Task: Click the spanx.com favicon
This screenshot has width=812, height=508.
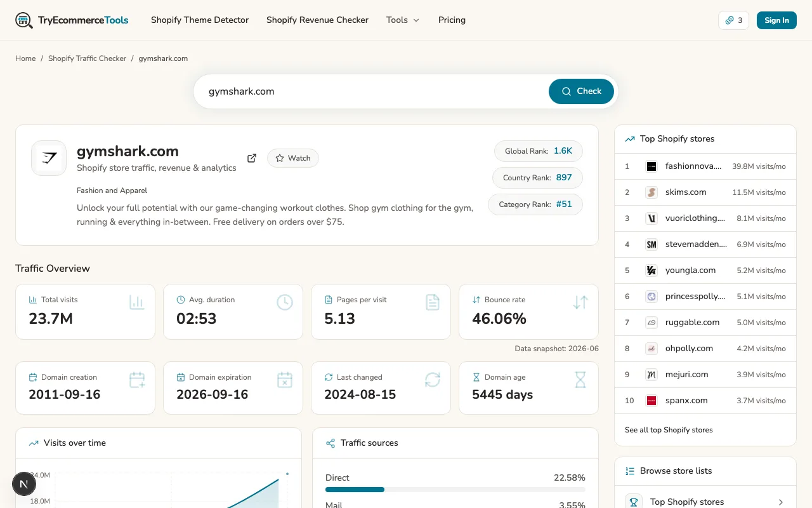Action: (x=652, y=401)
